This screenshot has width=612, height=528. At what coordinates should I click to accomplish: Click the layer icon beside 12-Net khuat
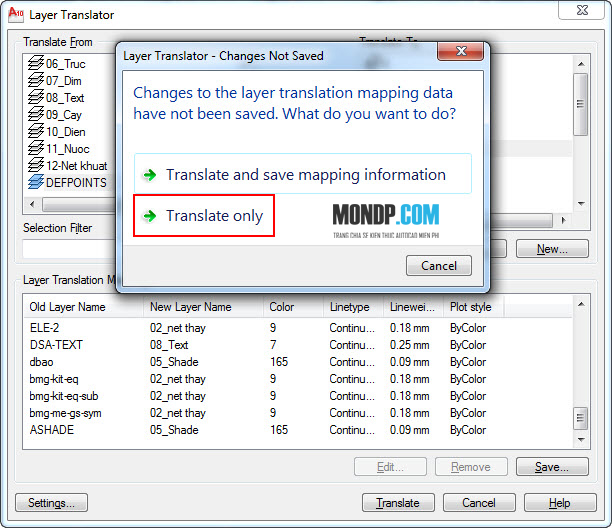tap(36, 165)
